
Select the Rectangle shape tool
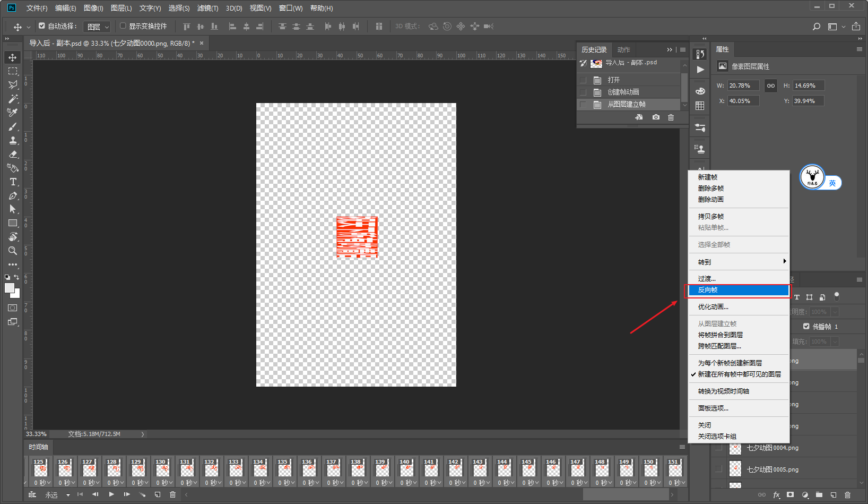13,223
